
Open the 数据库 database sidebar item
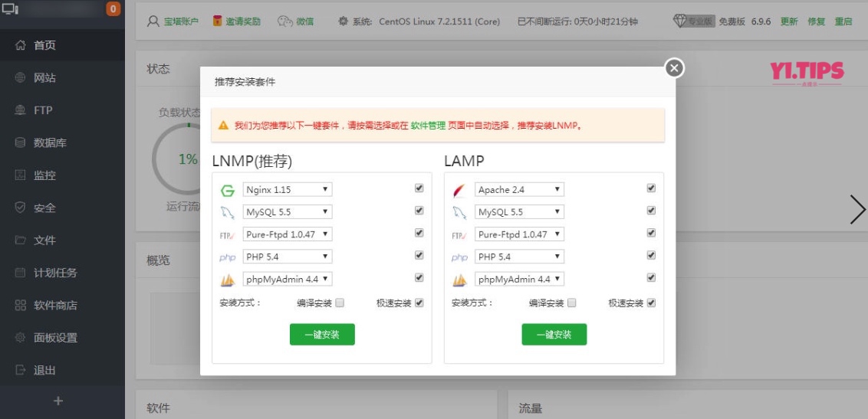63,143
